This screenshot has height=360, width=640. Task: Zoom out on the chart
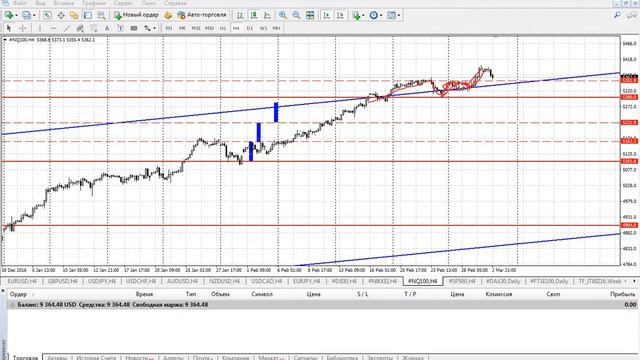296,16
